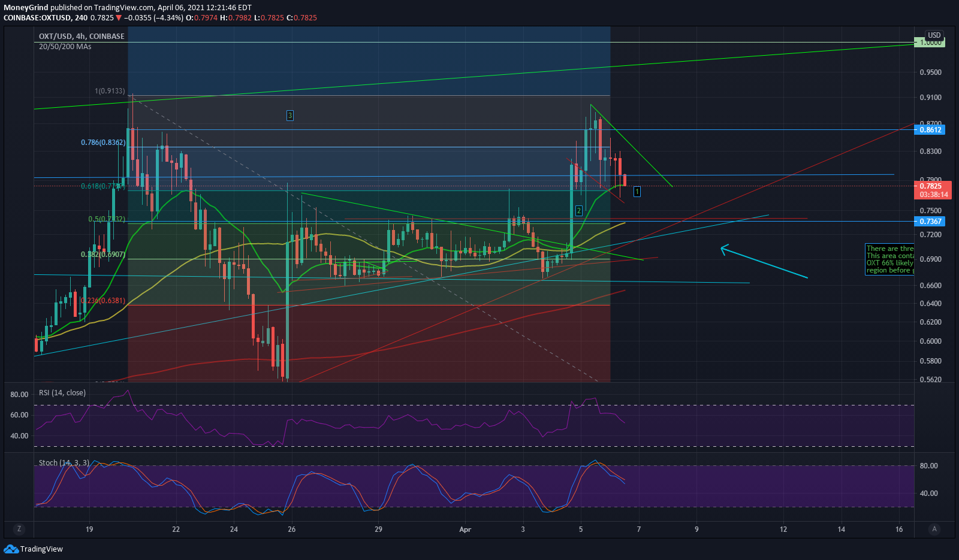Select the Fib 0.618 level label
The height and width of the screenshot is (560, 959).
click(102, 186)
